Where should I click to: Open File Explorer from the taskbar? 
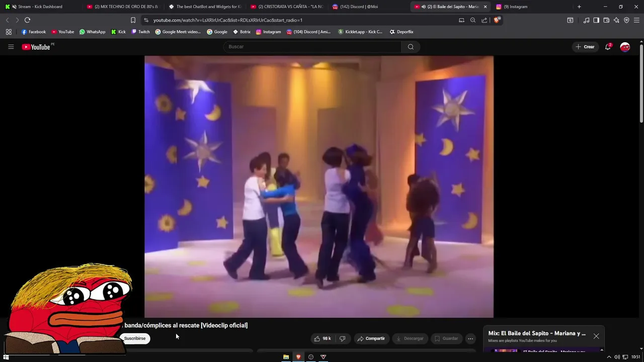(x=286, y=357)
